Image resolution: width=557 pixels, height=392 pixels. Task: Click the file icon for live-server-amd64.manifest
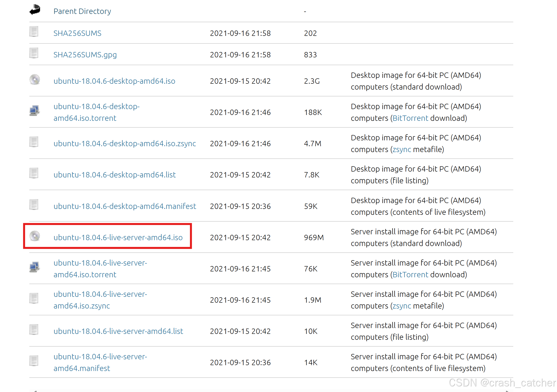[x=34, y=361]
